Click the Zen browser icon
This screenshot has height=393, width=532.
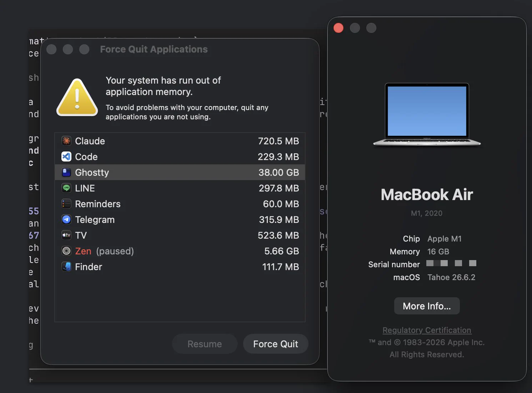(x=66, y=251)
